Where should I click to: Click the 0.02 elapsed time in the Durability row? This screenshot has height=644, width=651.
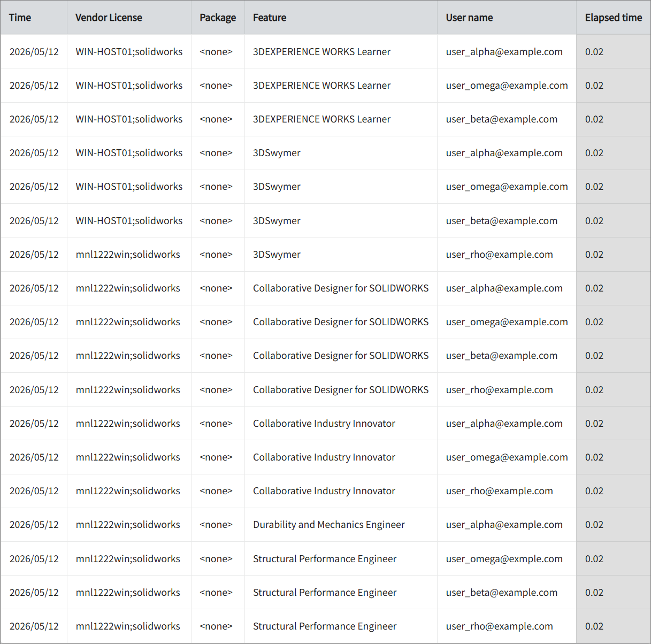[594, 525]
